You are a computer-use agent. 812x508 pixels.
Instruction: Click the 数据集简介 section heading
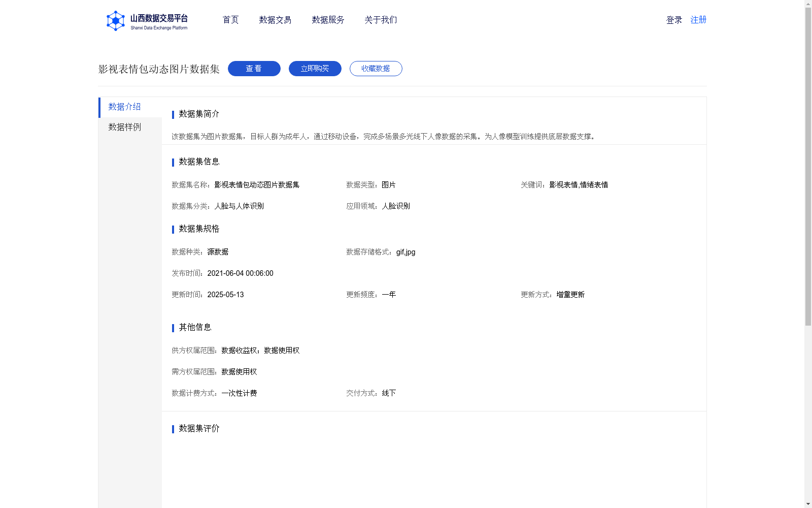point(199,114)
